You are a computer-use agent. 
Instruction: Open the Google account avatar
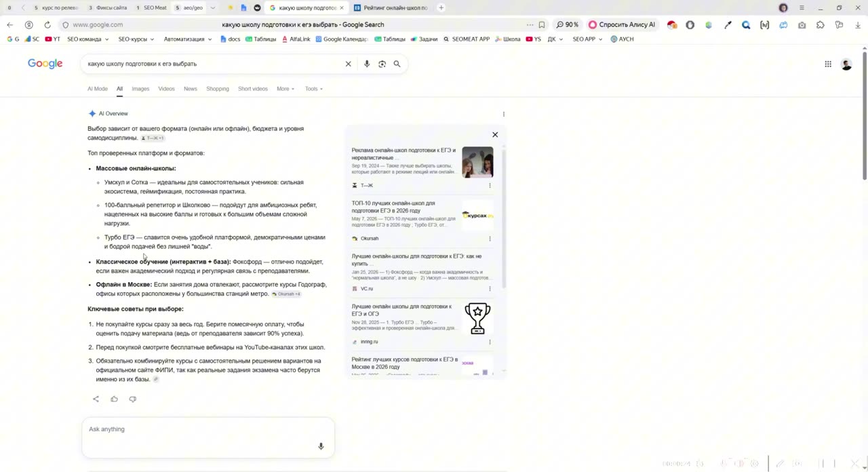[x=846, y=64]
